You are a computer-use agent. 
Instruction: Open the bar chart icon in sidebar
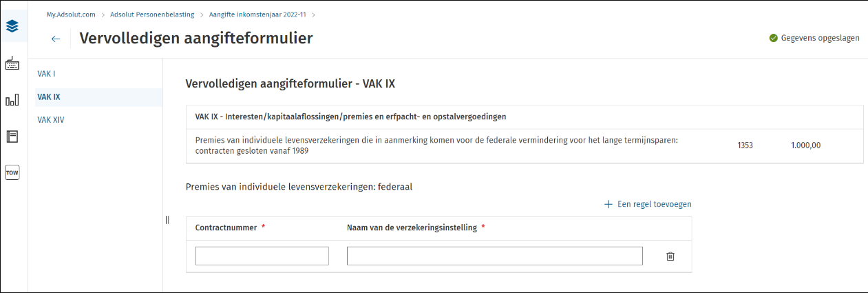12,101
